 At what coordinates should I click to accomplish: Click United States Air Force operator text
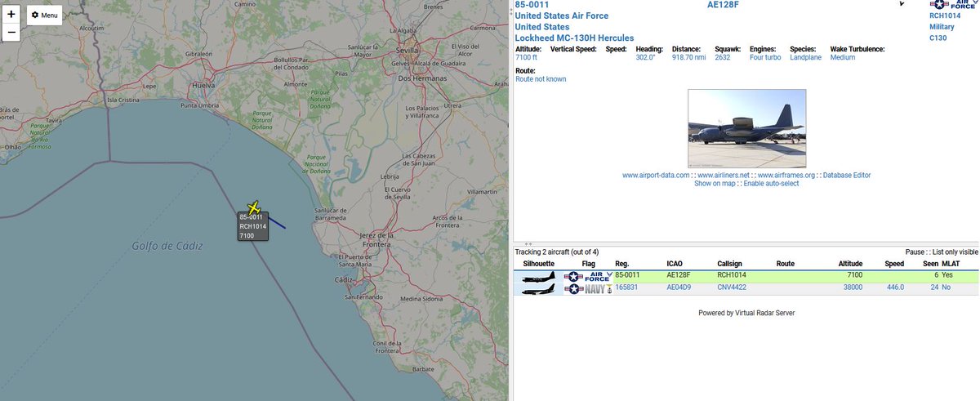(562, 16)
